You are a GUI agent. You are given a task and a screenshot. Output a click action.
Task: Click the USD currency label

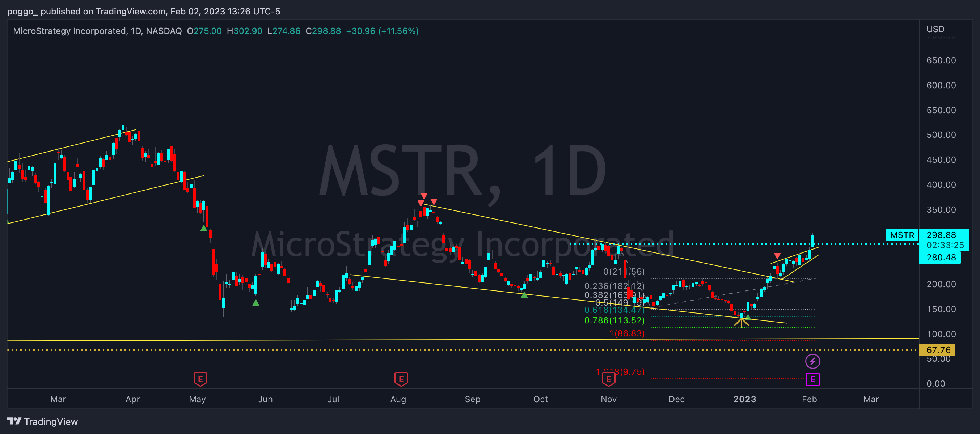click(x=935, y=29)
